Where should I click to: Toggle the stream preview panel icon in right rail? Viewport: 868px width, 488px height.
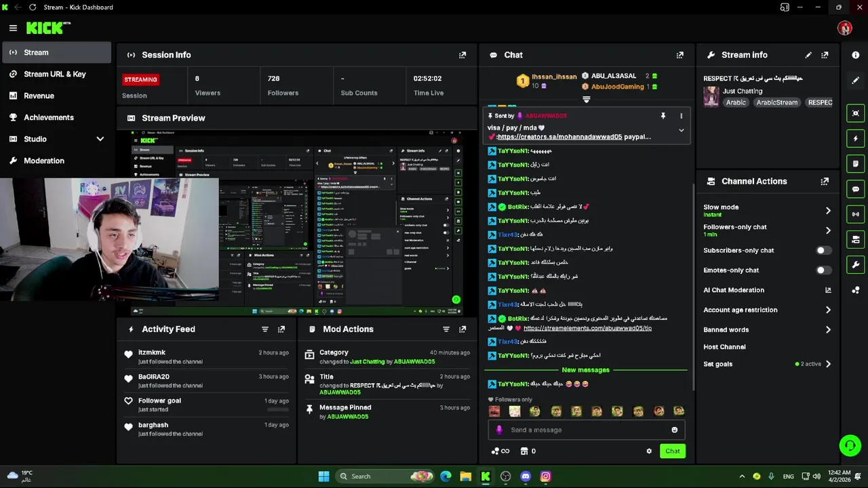(x=856, y=113)
